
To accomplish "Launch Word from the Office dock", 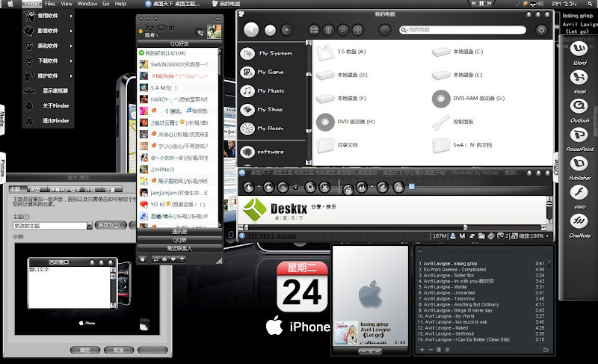I will pyautogui.click(x=579, y=49).
